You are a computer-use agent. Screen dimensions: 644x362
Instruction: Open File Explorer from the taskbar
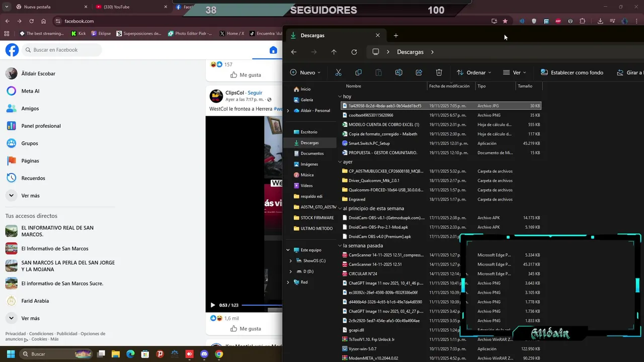115,354
